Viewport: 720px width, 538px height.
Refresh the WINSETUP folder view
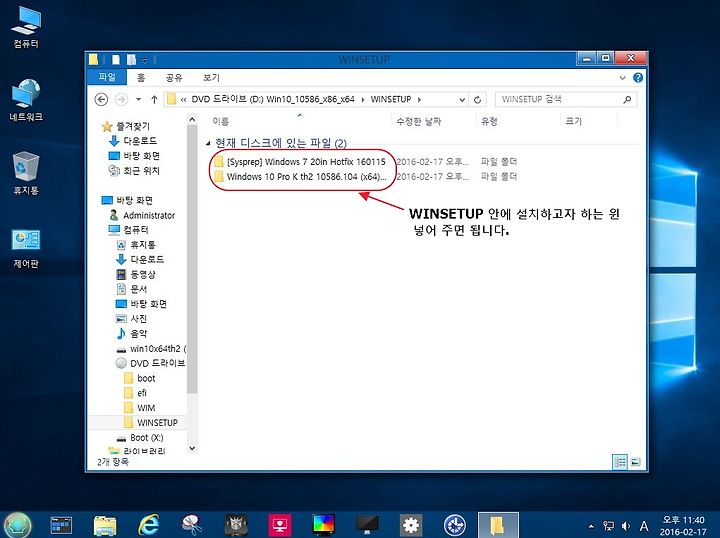tap(478, 100)
